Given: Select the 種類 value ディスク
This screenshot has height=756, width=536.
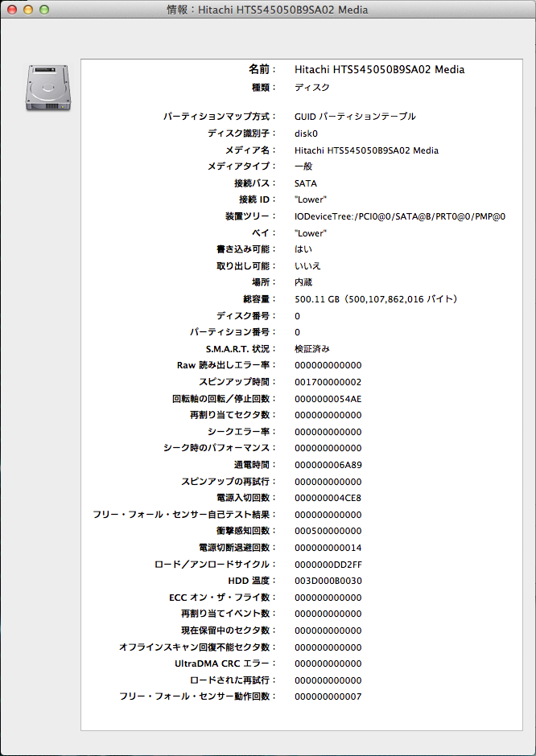Looking at the screenshot, I should (x=312, y=88).
